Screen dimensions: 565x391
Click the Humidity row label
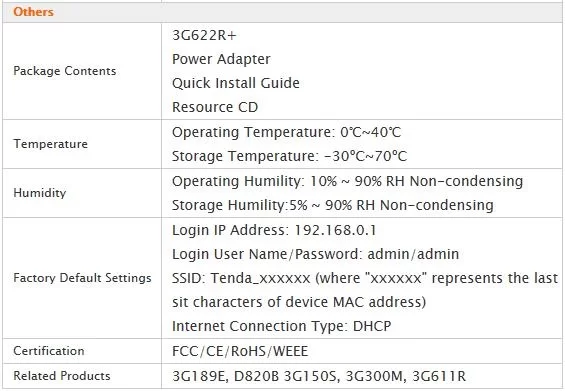point(40,193)
